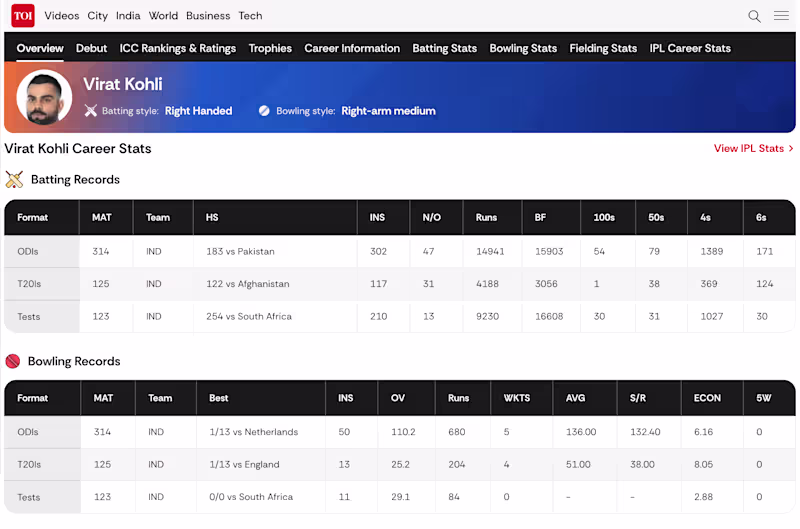Click the '183 vs Pakistan' cell

(x=240, y=251)
